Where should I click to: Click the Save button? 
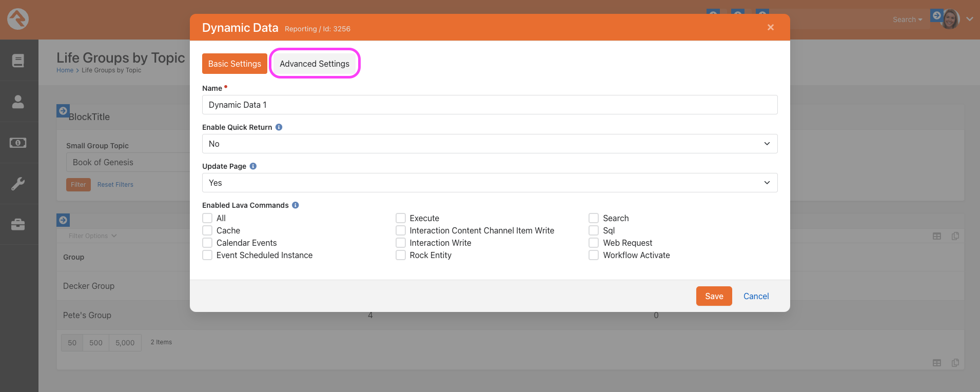coord(714,296)
